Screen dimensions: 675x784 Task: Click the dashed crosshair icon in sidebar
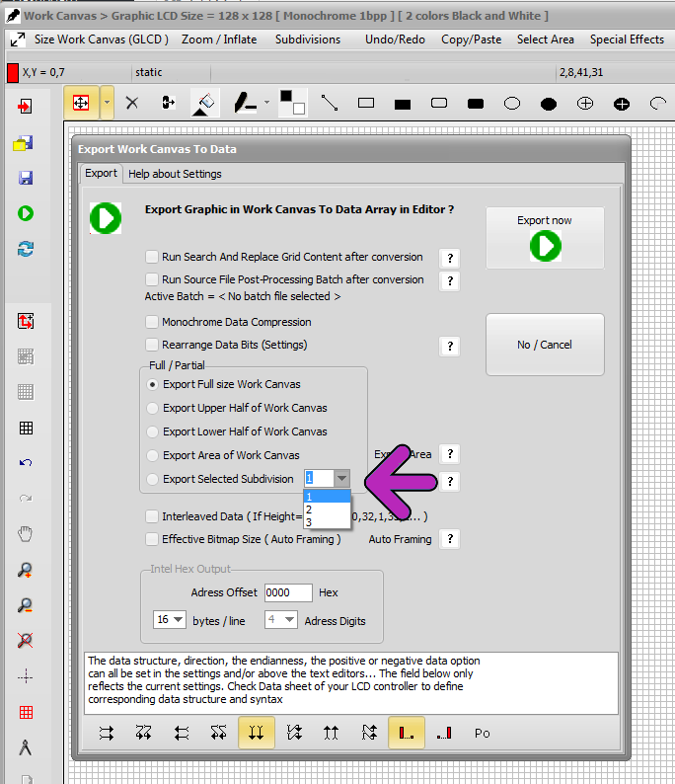[25, 677]
